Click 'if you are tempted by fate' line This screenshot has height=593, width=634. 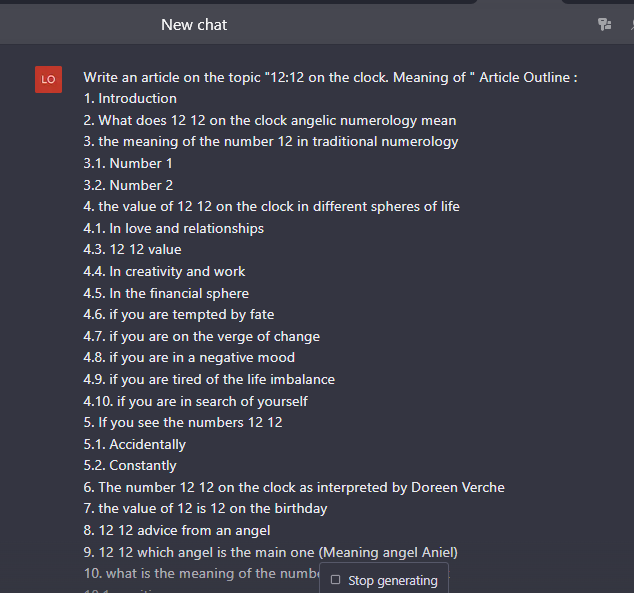(x=179, y=314)
